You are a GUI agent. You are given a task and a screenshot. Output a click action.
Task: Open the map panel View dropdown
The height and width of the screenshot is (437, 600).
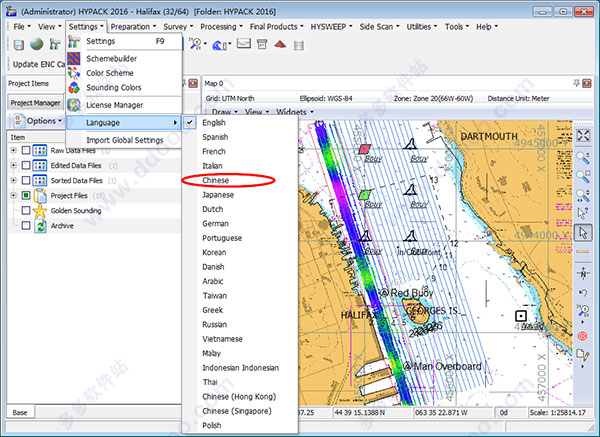257,112
